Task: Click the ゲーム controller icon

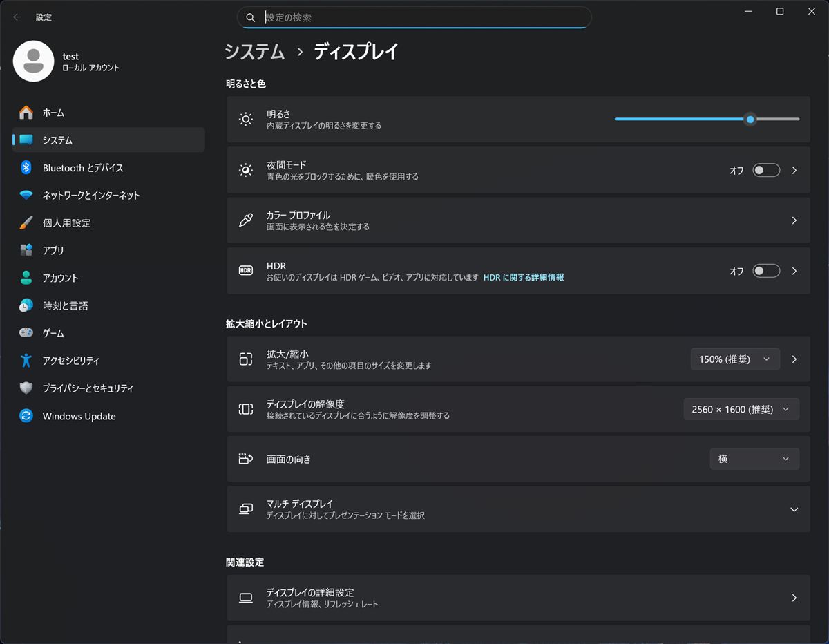Action: pyautogui.click(x=26, y=333)
